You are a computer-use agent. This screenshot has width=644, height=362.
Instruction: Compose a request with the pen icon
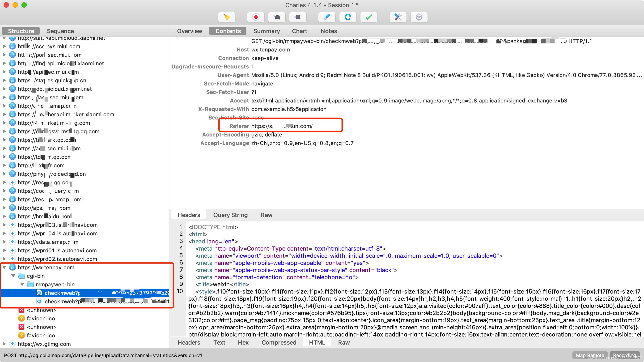click(x=327, y=17)
